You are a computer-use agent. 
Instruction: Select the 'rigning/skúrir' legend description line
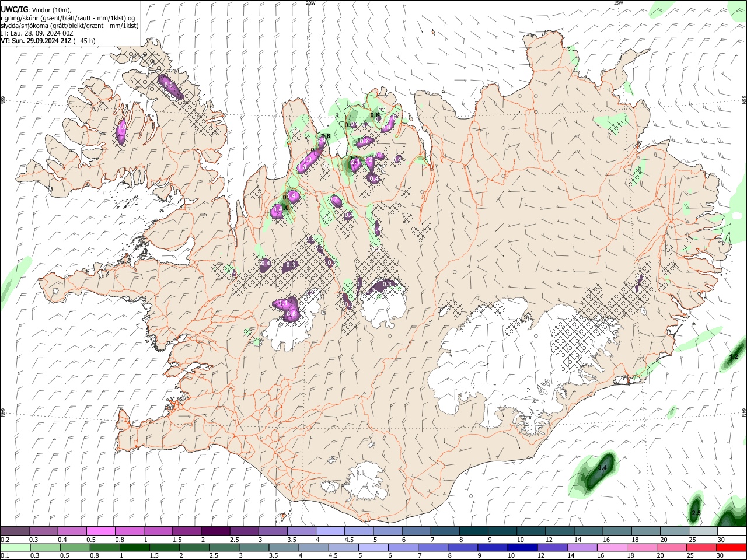tap(68, 18)
